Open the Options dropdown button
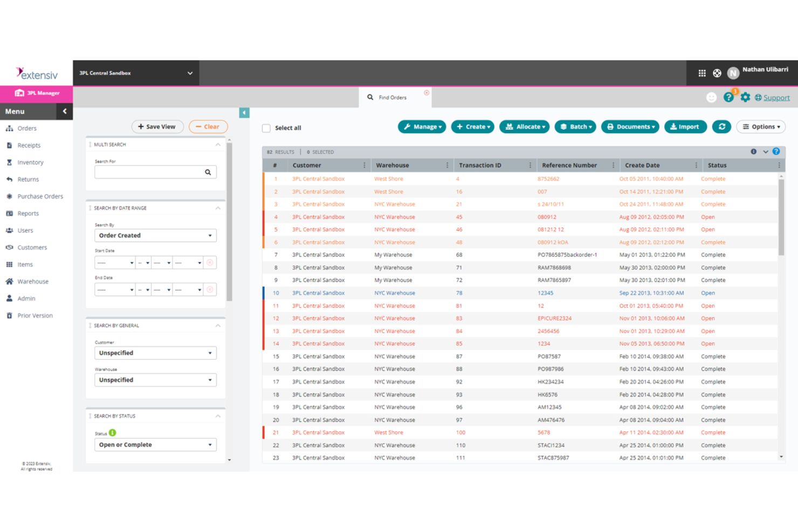 (x=761, y=127)
